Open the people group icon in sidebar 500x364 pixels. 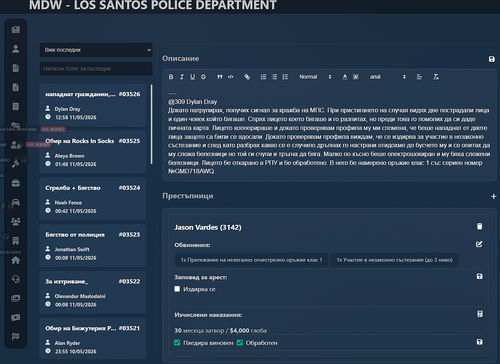tap(15, 221)
